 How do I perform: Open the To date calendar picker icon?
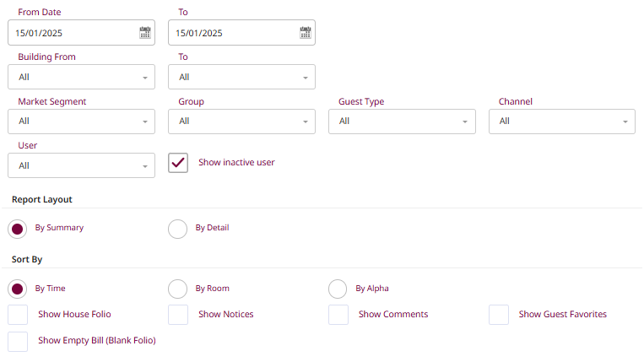[x=305, y=33]
